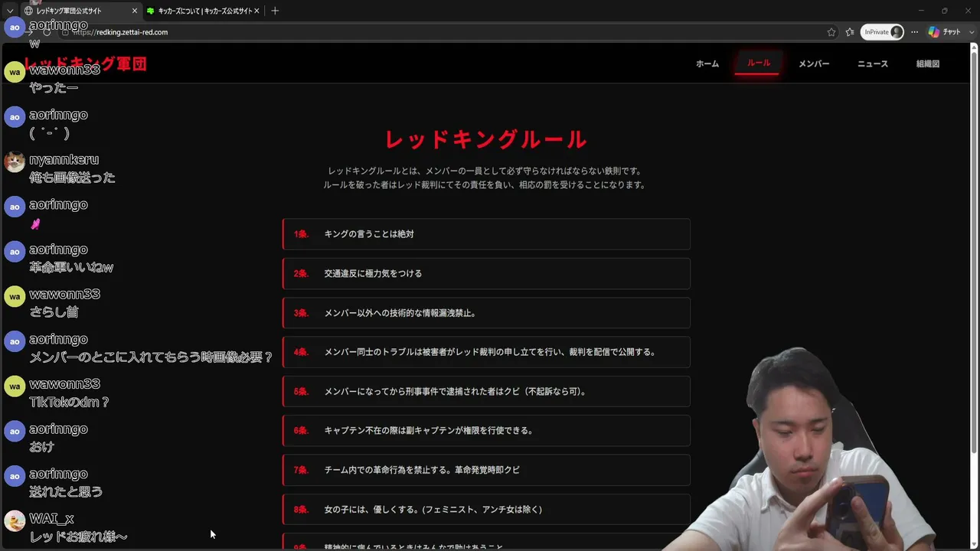Close the キッカーズについて tab
The width and height of the screenshot is (980, 551).
click(257, 11)
